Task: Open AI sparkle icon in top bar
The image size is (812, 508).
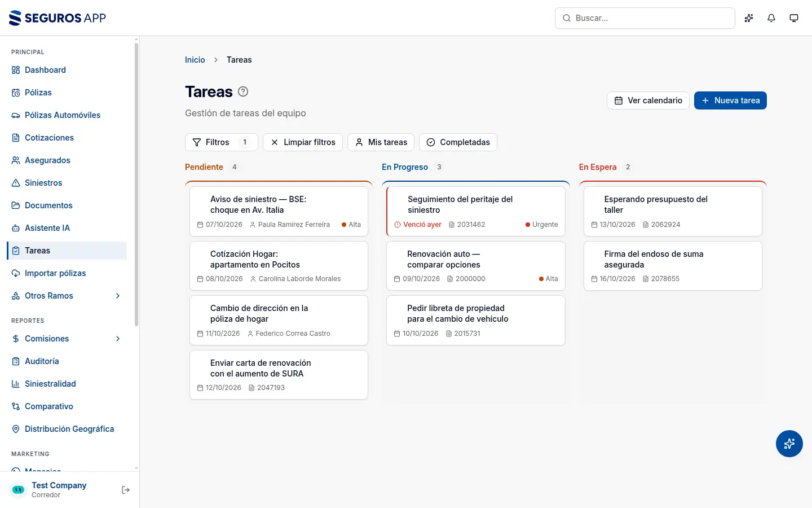Action: 749,18
